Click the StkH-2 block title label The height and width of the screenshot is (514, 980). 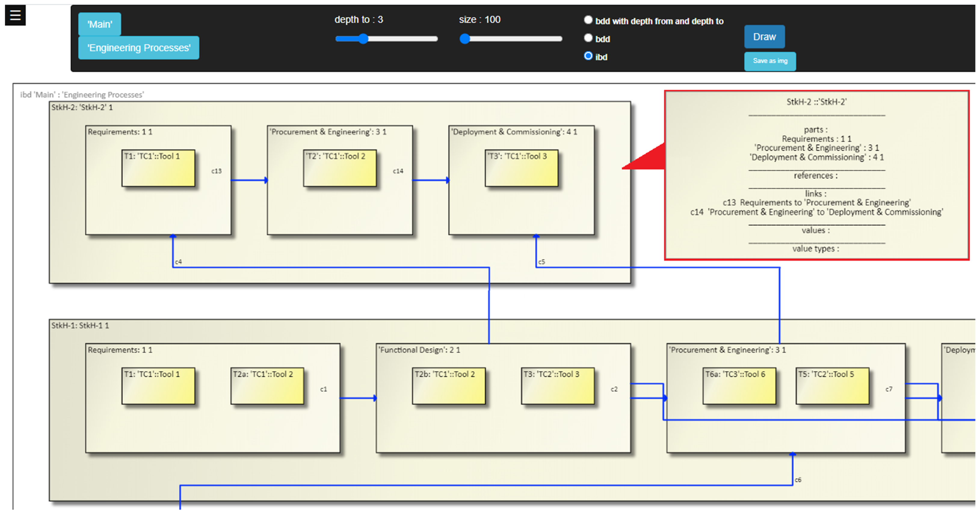[x=82, y=108]
